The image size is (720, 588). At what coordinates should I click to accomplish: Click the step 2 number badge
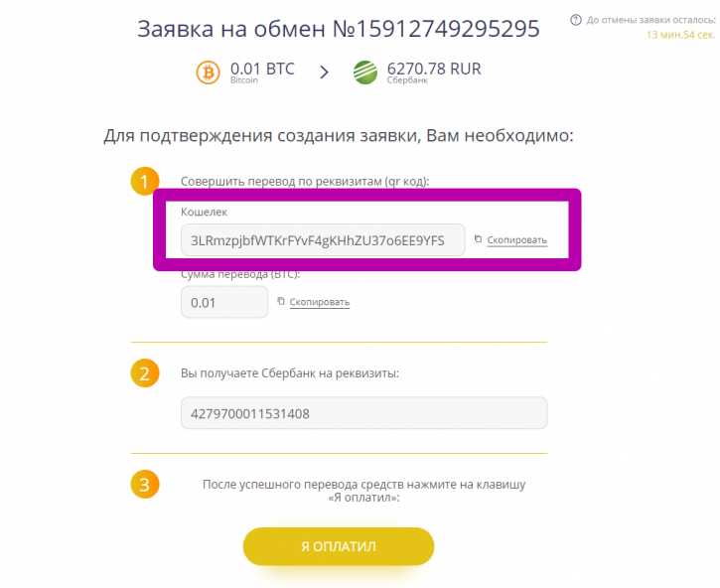[145, 373]
